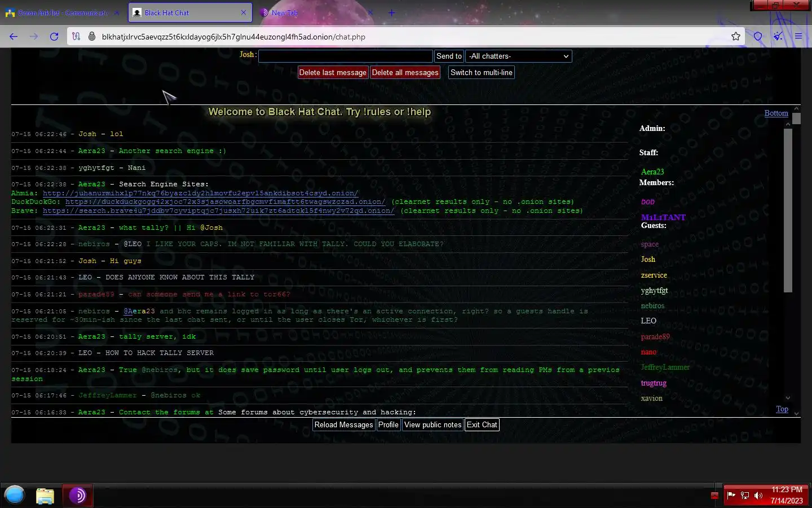The image size is (812, 508).
Task: Select guest xavion in sidebar
Action: pos(652,398)
